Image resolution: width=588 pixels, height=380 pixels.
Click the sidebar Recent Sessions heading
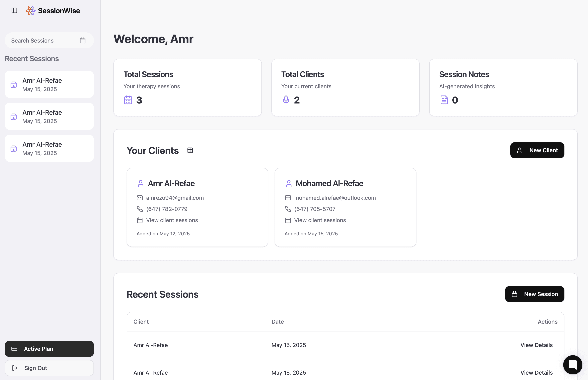[x=32, y=59]
